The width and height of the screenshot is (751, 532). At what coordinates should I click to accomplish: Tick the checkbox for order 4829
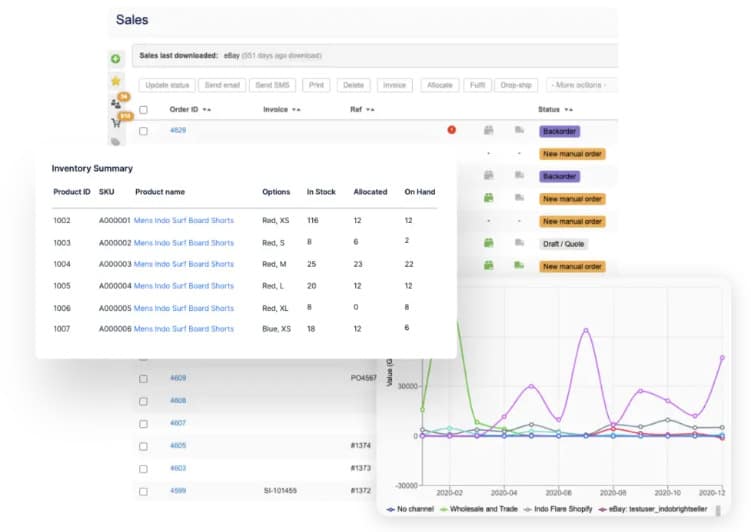(x=143, y=131)
